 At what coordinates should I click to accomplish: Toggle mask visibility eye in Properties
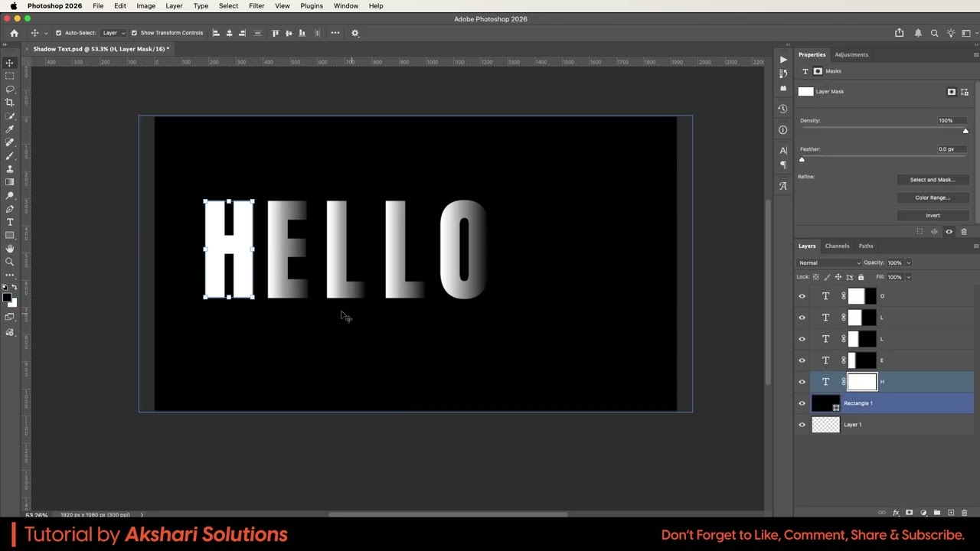949,232
